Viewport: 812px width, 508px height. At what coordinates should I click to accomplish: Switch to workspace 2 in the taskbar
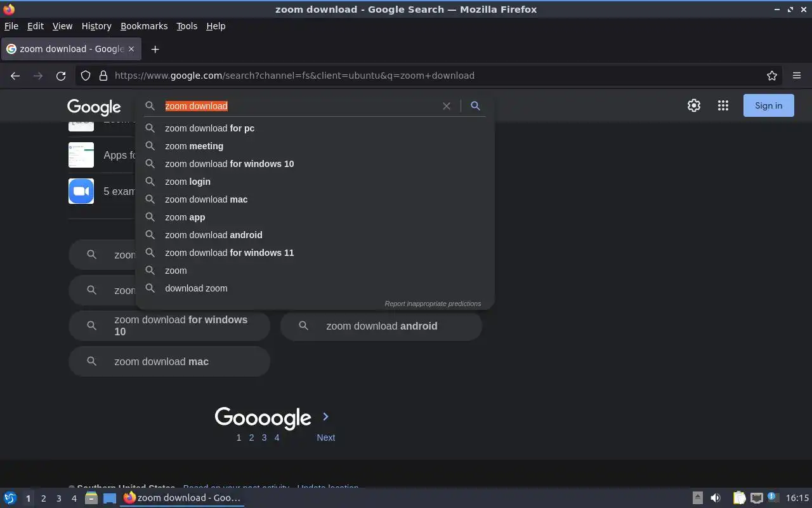point(43,498)
